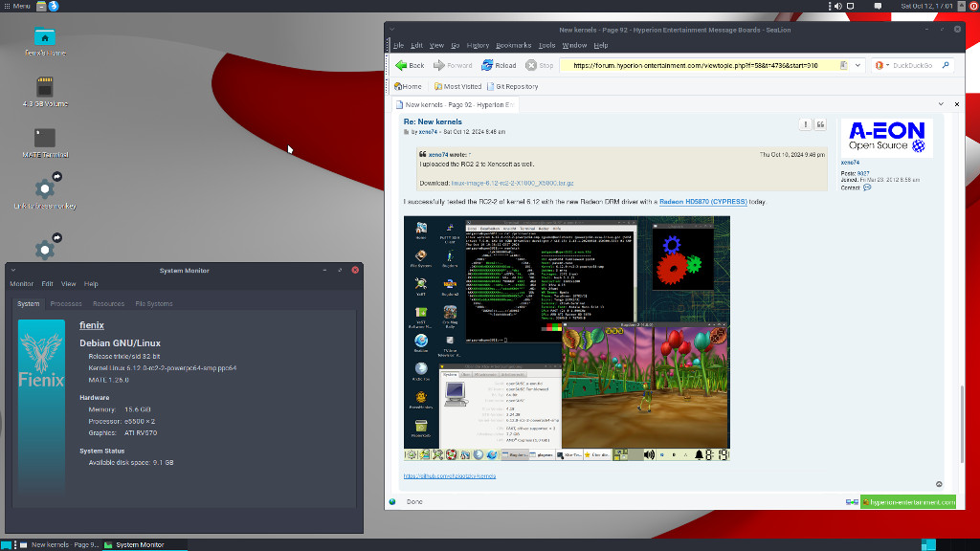Click the show desktop button in taskbar
The height and width of the screenshot is (551, 980).
click(x=7, y=544)
